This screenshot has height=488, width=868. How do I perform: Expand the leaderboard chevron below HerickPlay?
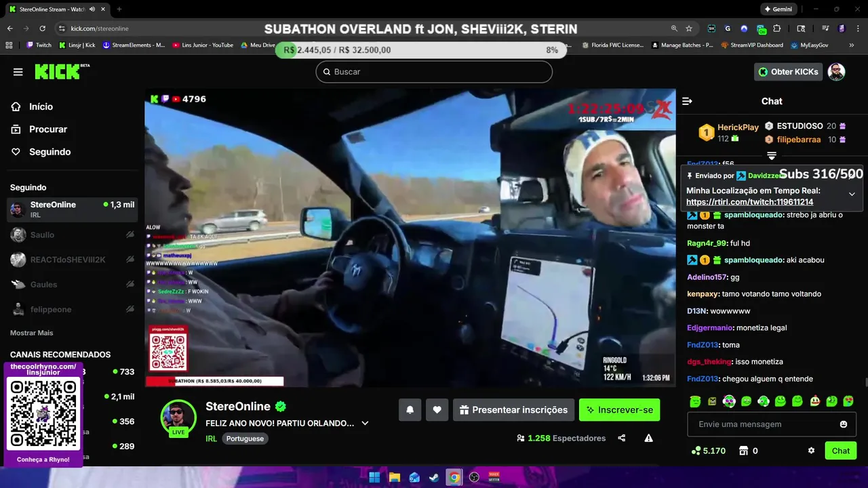771,156
